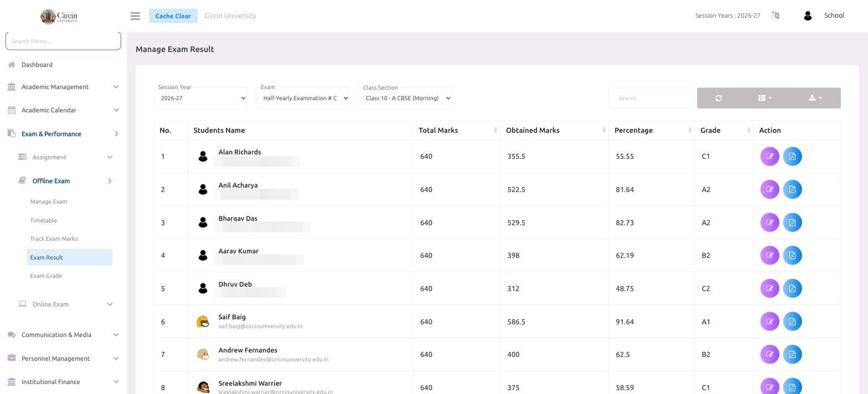Open the export download dropdown
The height and width of the screenshot is (394, 868).
(x=815, y=98)
